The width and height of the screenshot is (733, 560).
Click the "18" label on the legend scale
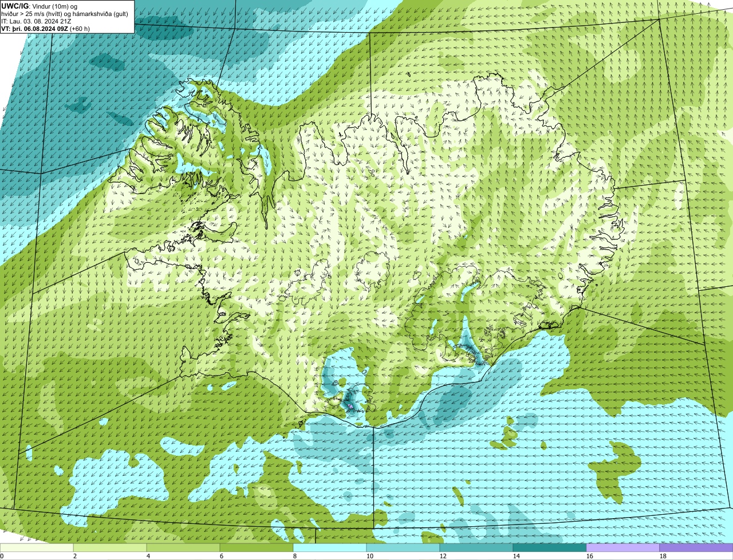[663, 556]
